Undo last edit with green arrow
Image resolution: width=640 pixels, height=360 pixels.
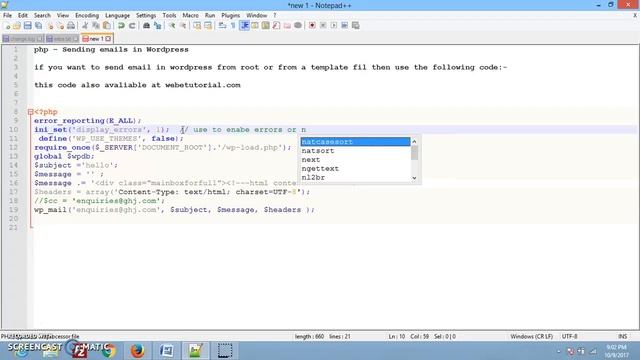coord(121,26)
